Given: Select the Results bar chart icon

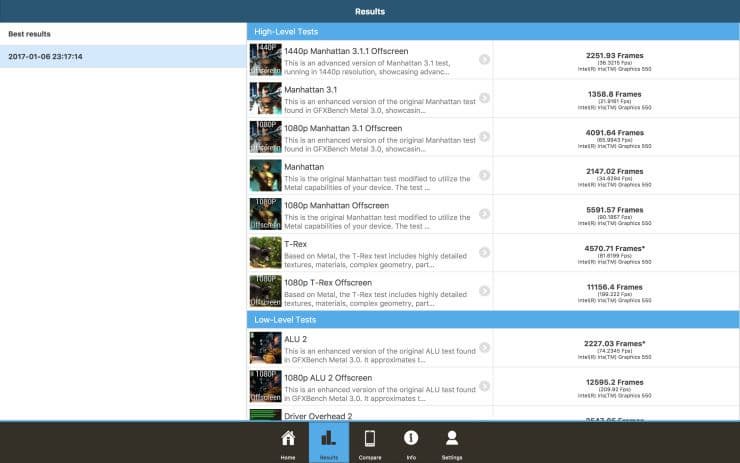Looking at the screenshot, I should tap(328, 438).
